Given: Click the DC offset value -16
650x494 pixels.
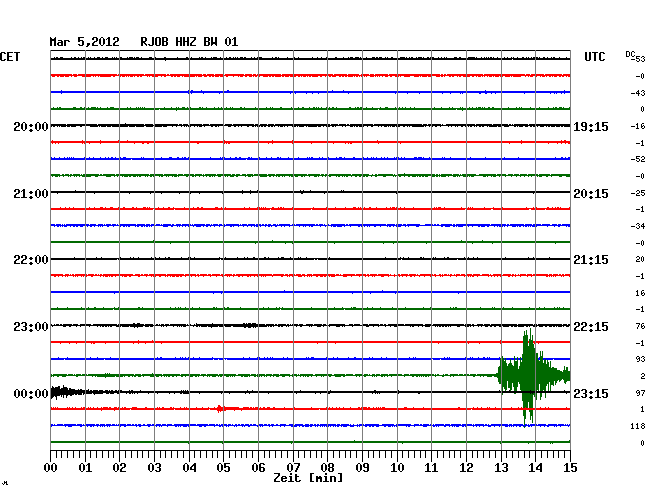Looking at the screenshot, I should [638, 126].
